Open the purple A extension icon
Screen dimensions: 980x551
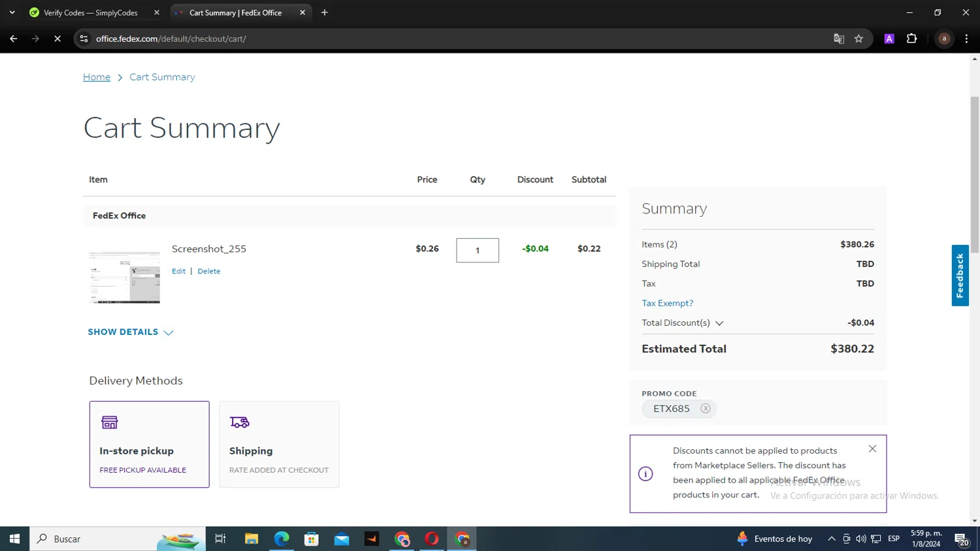click(889, 39)
